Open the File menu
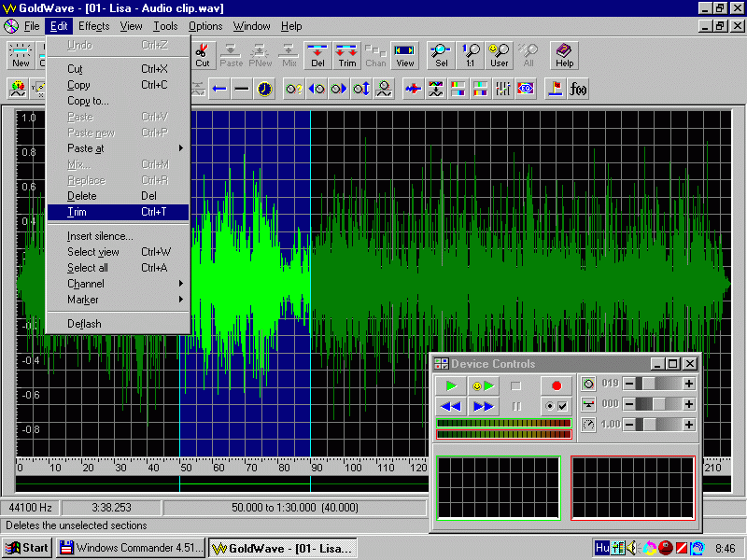Screen dimensions: 747x560 click(32, 26)
